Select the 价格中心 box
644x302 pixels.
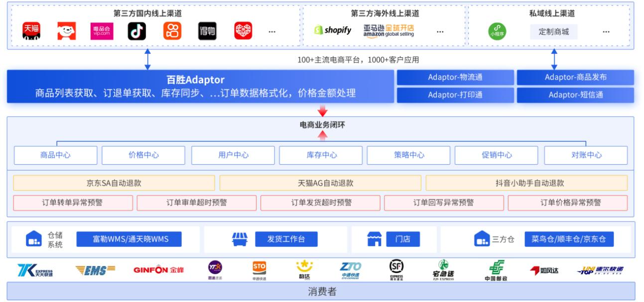pos(143,155)
